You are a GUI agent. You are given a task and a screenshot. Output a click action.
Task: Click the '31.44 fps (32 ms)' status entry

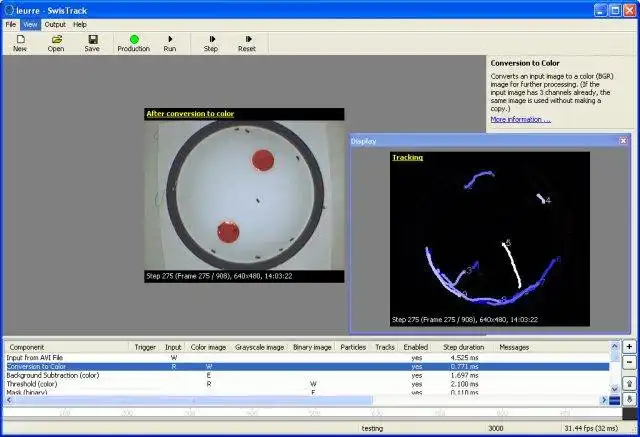coord(591,428)
